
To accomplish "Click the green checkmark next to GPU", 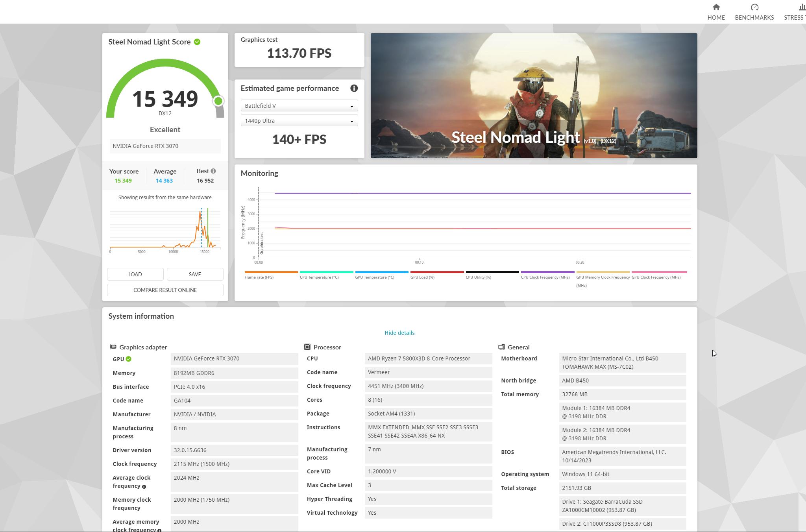I will point(129,359).
